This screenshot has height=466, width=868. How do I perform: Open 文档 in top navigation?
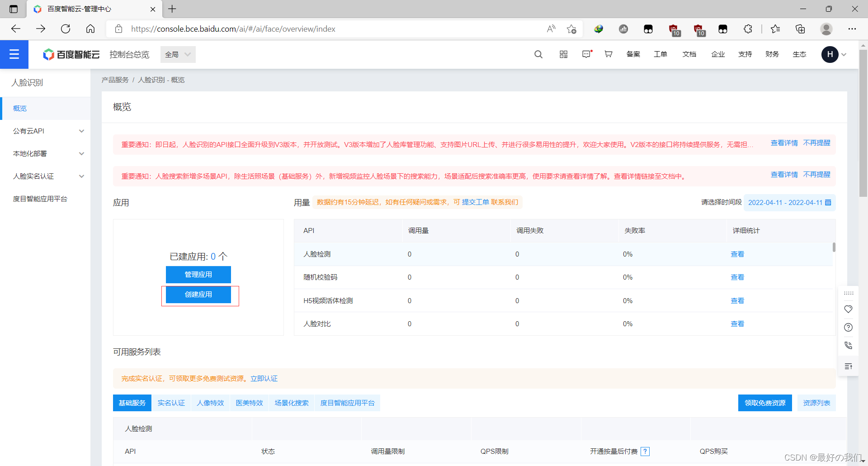point(689,54)
